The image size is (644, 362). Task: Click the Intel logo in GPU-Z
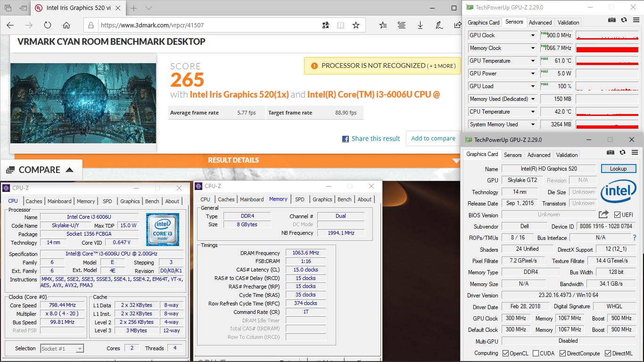tap(619, 191)
